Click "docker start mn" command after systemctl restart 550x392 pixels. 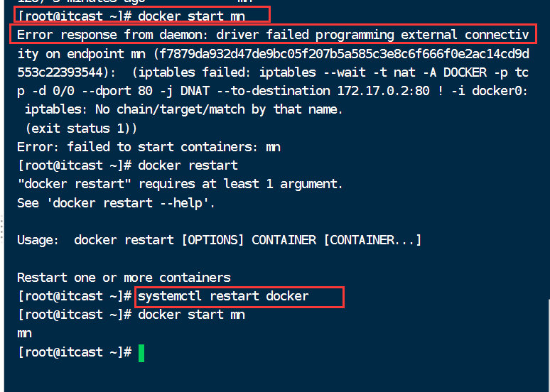191,315
